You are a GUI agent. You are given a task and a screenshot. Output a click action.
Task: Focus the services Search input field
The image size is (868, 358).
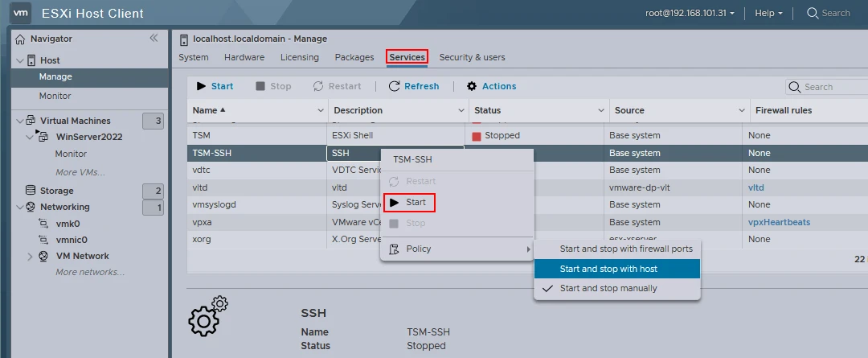pyautogui.click(x=826, y=87)
